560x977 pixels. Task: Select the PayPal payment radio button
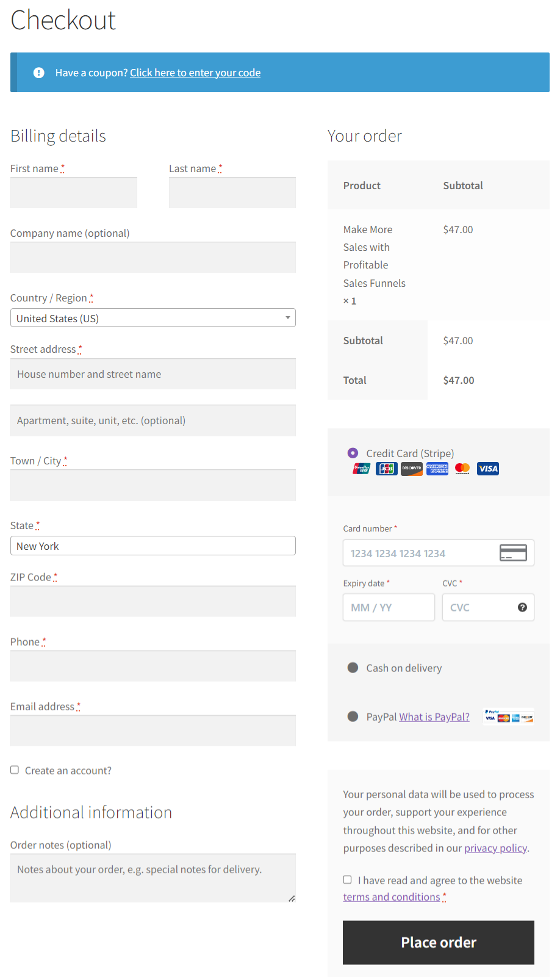(353, 716)
